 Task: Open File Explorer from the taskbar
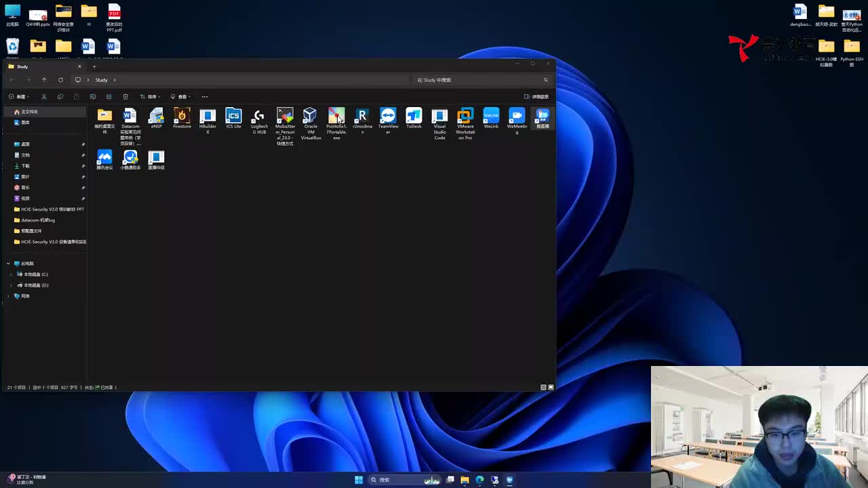pos(465,480)
